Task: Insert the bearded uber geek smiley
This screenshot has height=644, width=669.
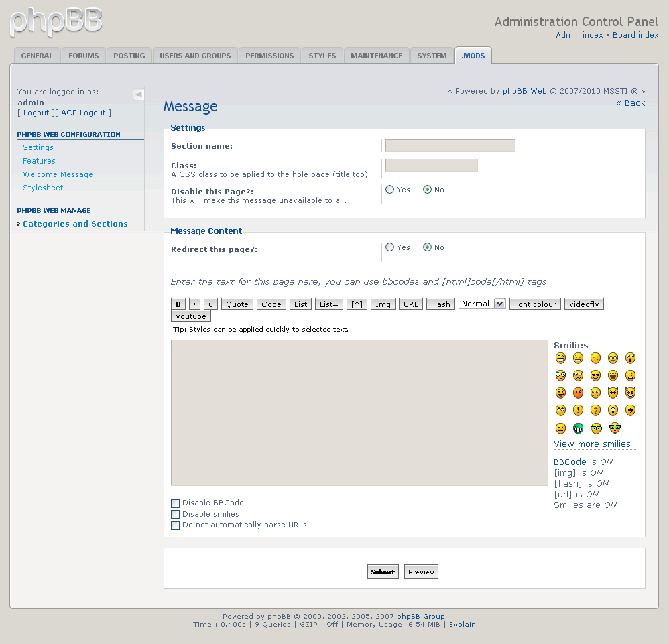Action: [615, 428]
